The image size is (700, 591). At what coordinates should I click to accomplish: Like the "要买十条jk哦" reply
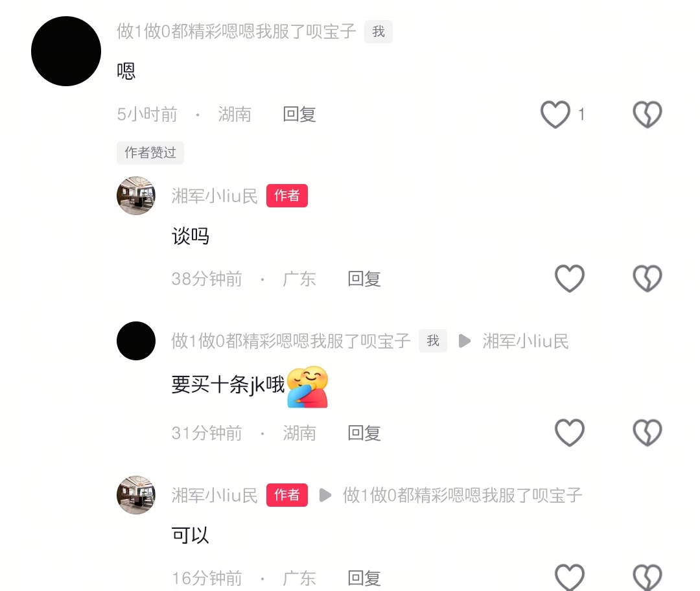pos(569,432)
